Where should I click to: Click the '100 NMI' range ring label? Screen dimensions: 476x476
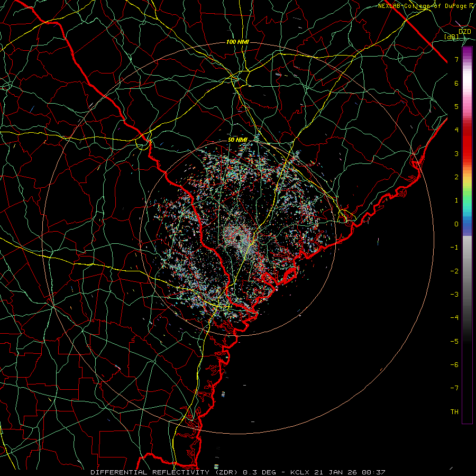[x=237, y=42]
